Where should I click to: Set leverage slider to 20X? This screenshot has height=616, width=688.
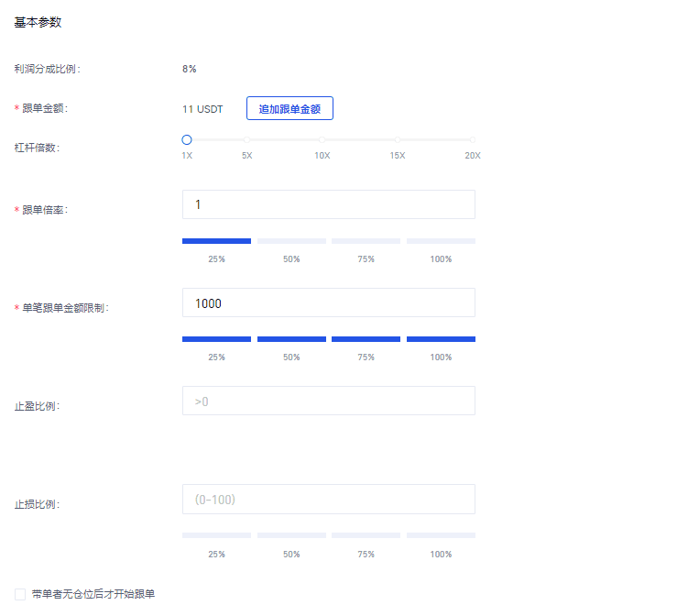tap(473, 140)
